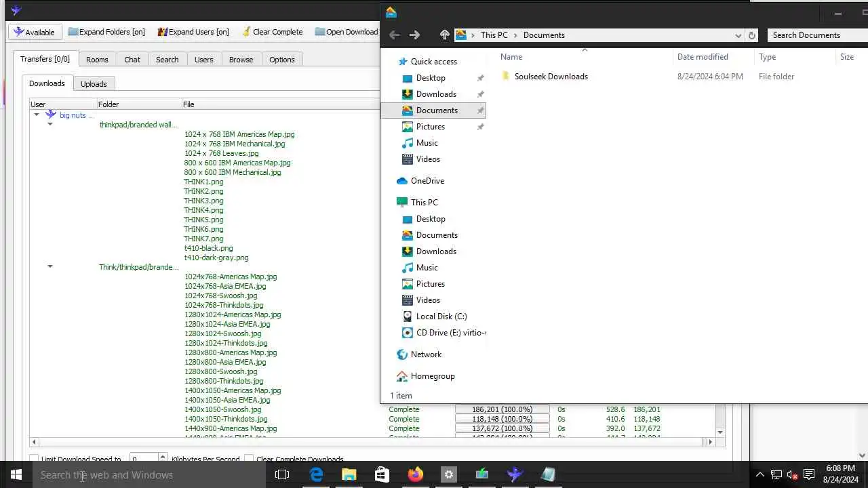Open Videos under Quick access
The width and height of the screenshot is (868, 488).
[x=428, y=159]
